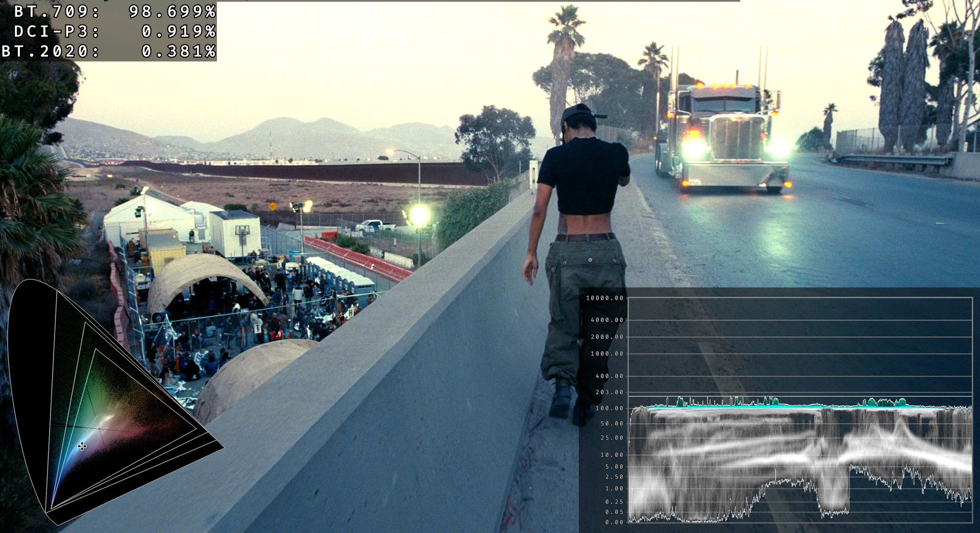Screen dimensions: 980x533
Task: Click the white point crosshair in chromaticity diagram
Action: [82, 446]
